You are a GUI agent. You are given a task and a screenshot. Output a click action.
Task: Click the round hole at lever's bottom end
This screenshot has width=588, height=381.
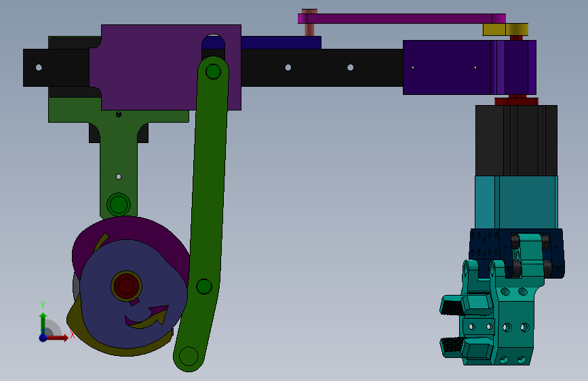pos(189,356)
